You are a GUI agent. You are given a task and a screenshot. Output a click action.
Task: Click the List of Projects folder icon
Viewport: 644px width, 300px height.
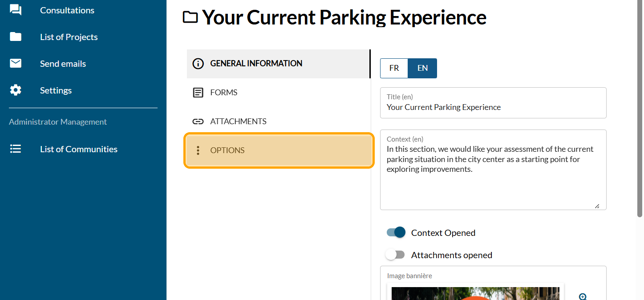point(16,37)
